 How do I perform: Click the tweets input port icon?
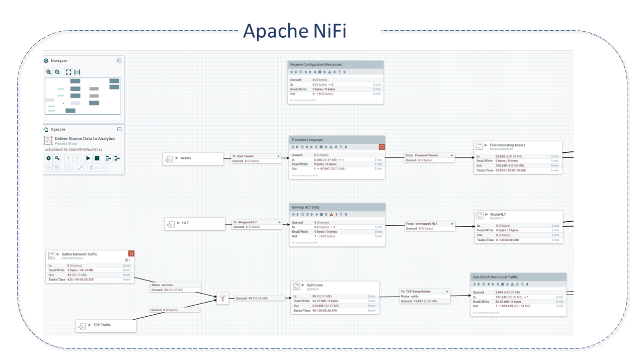point(169,159)
